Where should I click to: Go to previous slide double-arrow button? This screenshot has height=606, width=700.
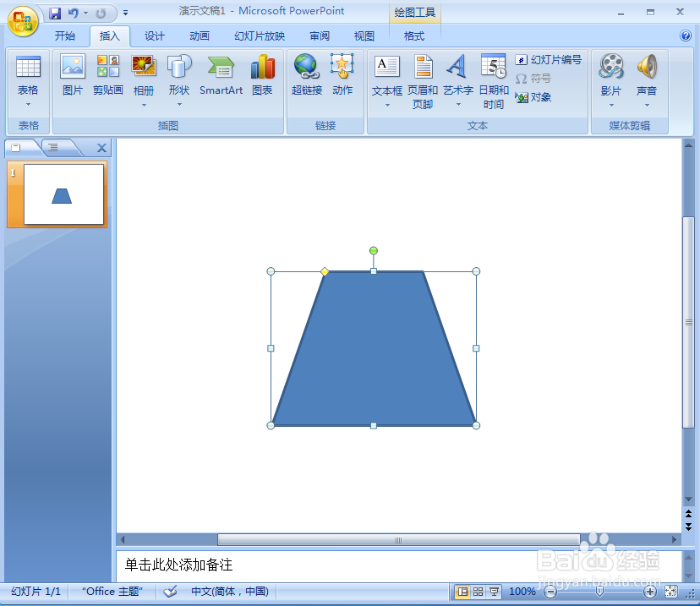point(688,514)
